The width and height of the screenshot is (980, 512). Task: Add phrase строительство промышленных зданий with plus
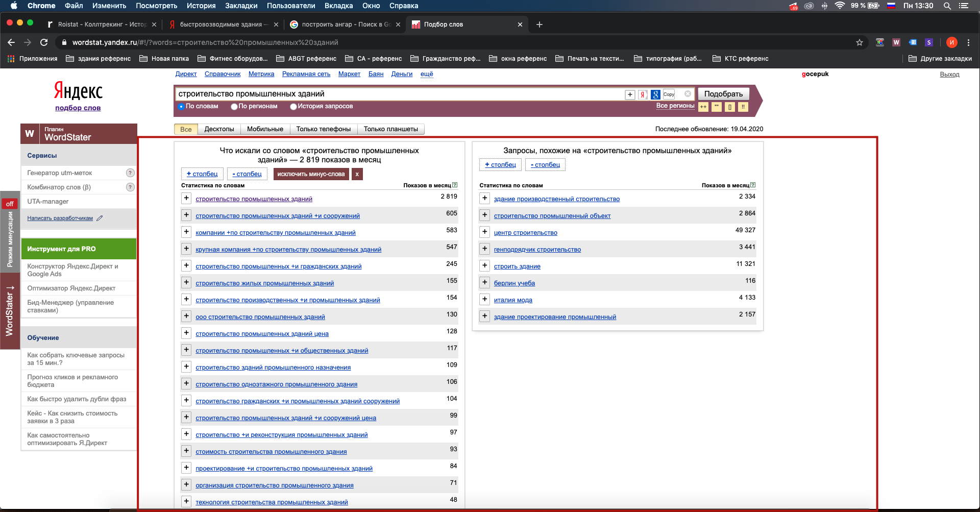[x=186, y=198]
